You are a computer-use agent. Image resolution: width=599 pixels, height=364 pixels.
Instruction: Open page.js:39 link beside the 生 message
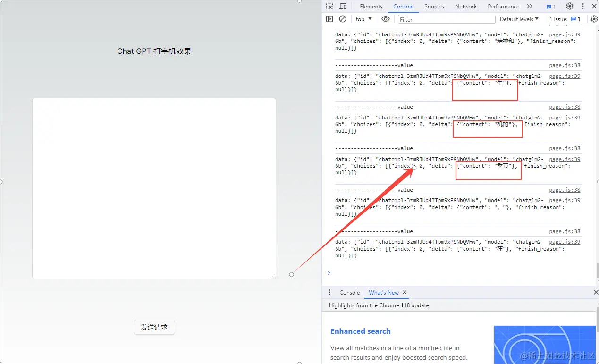(565, 76)
